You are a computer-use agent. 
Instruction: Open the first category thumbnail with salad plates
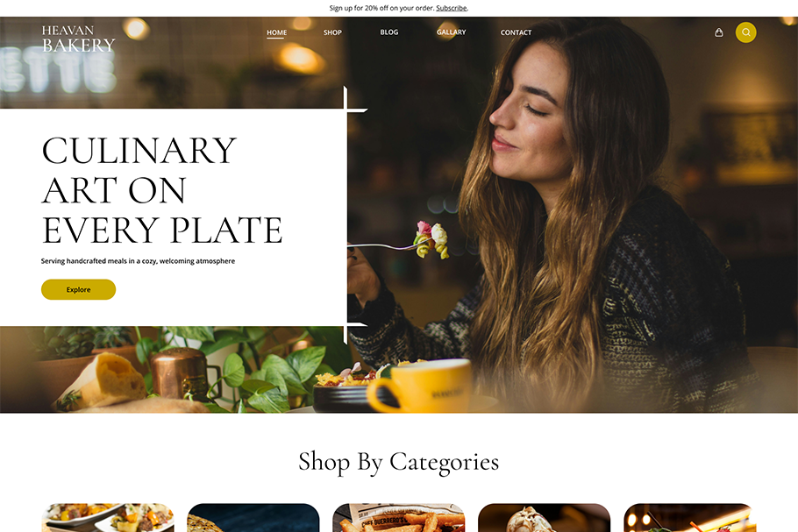108,518
